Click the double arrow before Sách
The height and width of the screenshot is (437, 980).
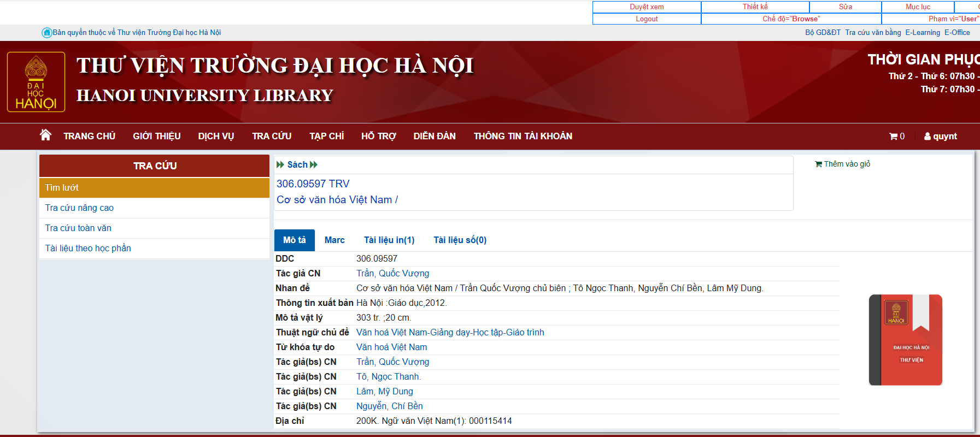tap(280, 165)
